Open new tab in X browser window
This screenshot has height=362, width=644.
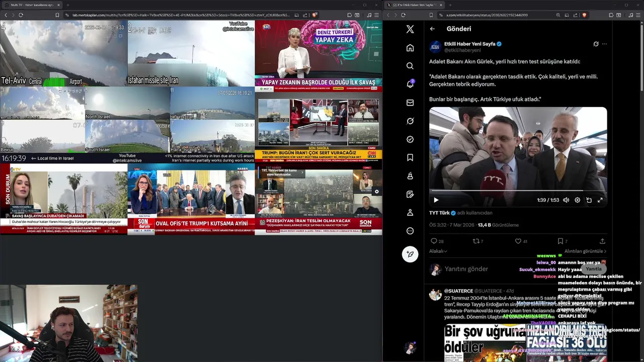coord(451,5)
